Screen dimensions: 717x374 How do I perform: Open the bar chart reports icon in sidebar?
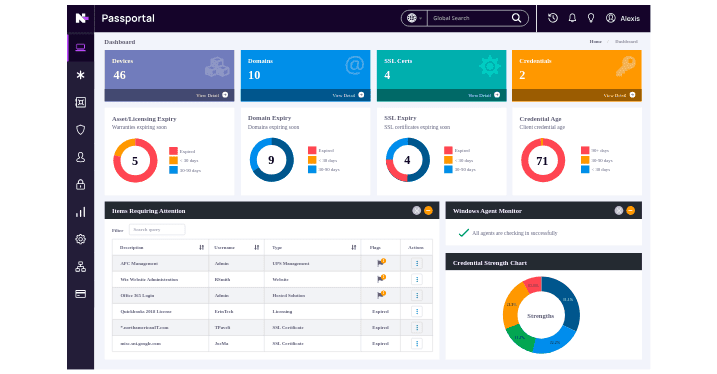[80, 212]
